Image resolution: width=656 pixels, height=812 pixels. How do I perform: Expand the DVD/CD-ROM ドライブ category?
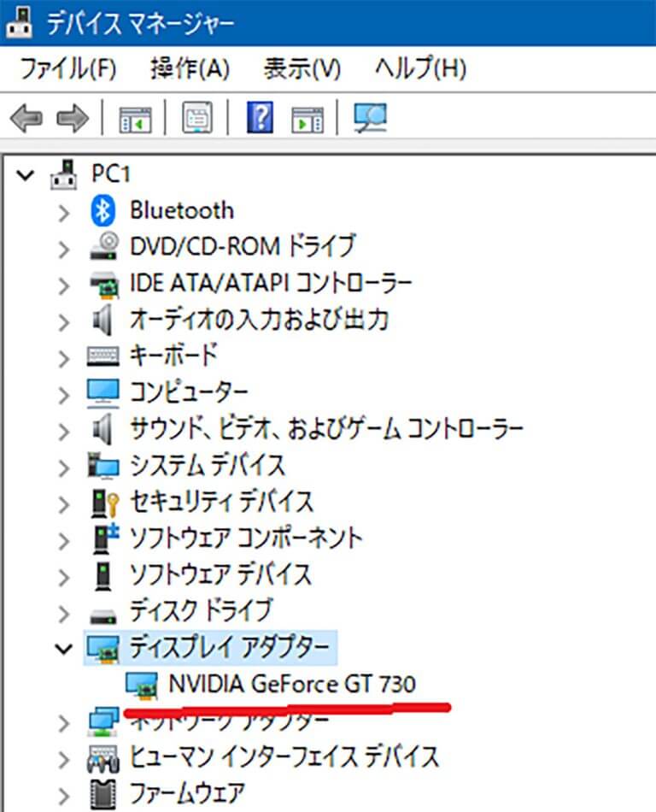[63, 249]
